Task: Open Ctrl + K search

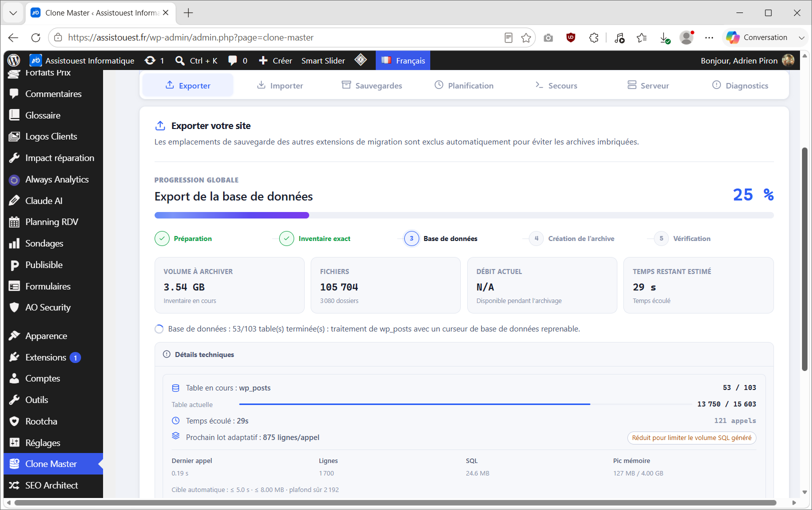Action: 196,60
